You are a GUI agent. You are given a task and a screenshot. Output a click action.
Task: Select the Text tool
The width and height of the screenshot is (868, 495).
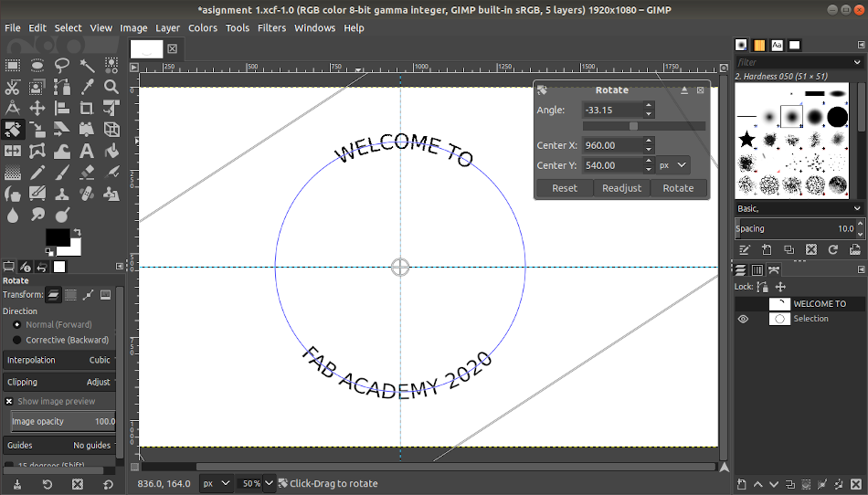pyautogui.click(x=87, y=151)
